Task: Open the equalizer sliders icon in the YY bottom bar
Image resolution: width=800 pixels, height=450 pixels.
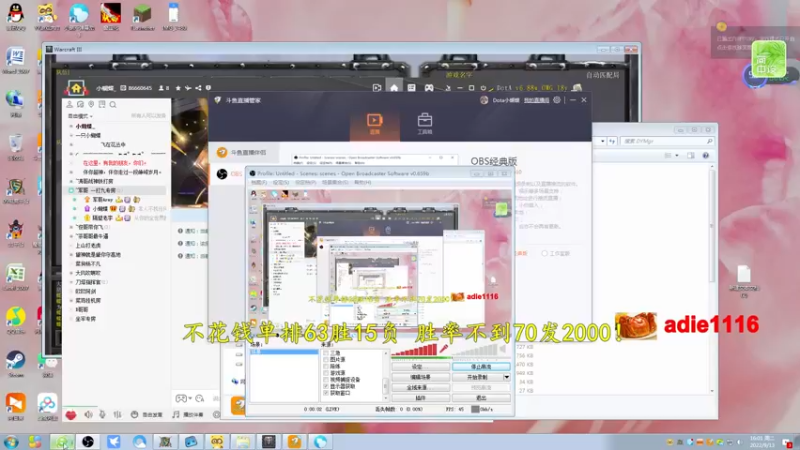Action: click(118, 415)
